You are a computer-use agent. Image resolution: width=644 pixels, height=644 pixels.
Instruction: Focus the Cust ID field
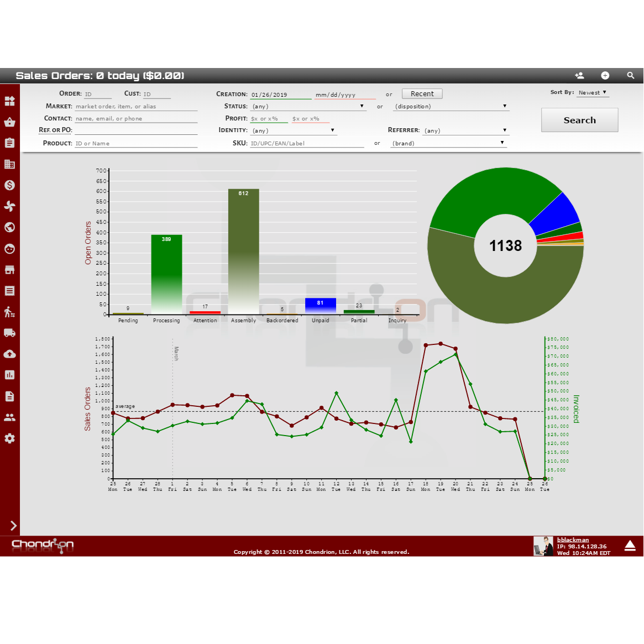(x=156, y=94)
